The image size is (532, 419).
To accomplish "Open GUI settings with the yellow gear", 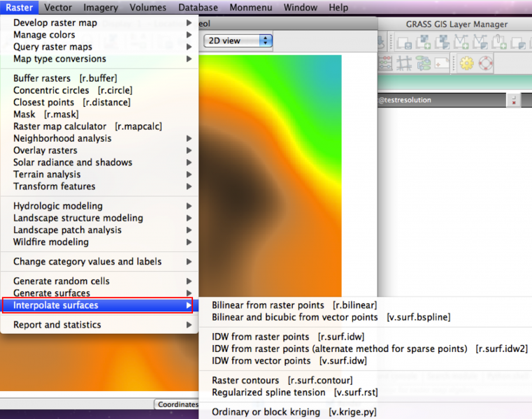I will click(466, 64).
